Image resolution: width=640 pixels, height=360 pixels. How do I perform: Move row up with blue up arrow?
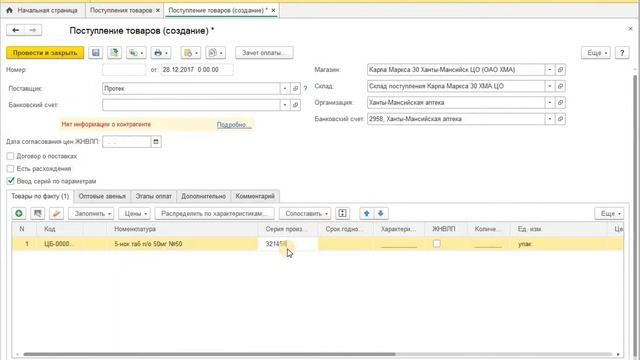367,213
